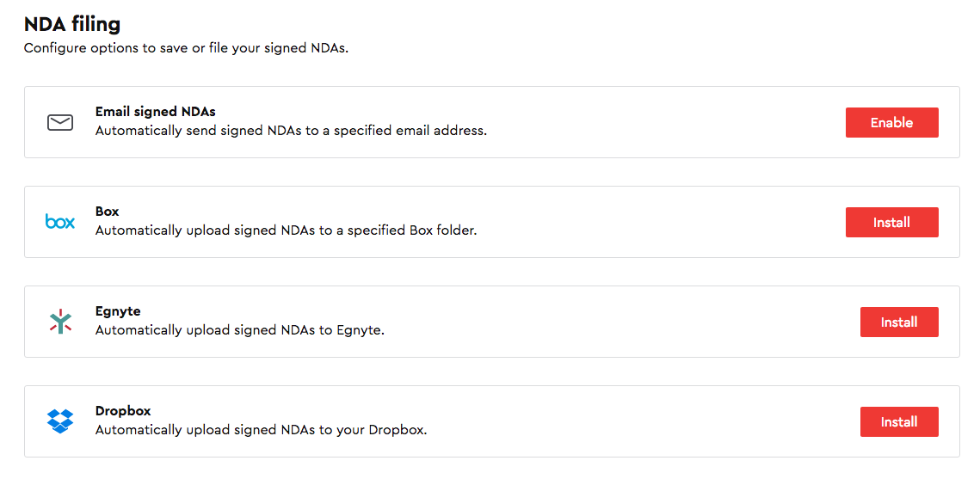Click empty space left of Dropbox's Install button
The image size is (980, 479).
688,421
